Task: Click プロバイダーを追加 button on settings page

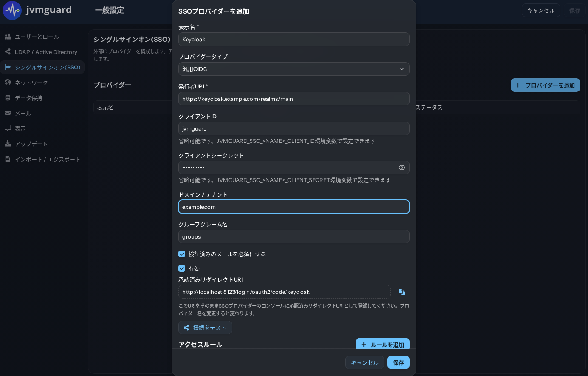Action: point(546,85)
